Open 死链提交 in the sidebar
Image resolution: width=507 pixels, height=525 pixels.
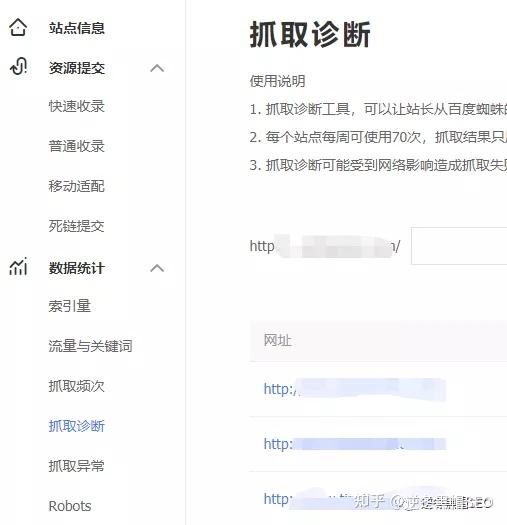click(77, 226)
